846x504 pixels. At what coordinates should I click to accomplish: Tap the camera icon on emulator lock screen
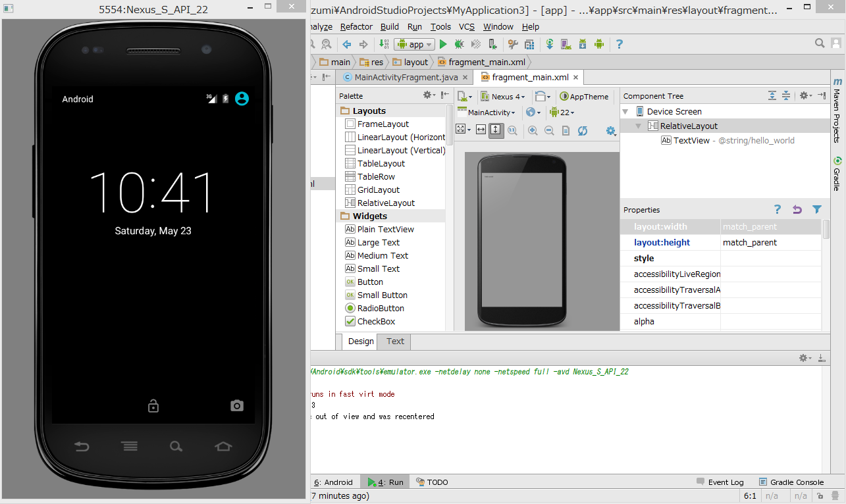point(237,406)
